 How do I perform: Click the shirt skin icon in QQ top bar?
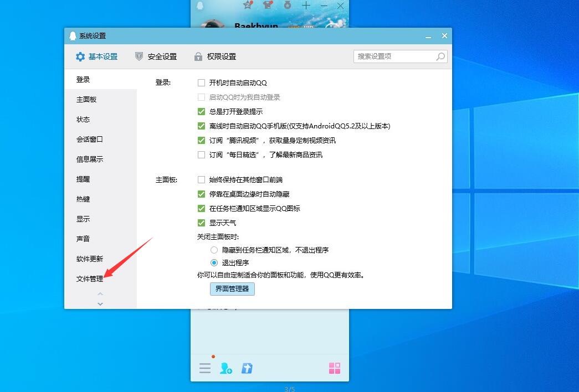point(268,5)
